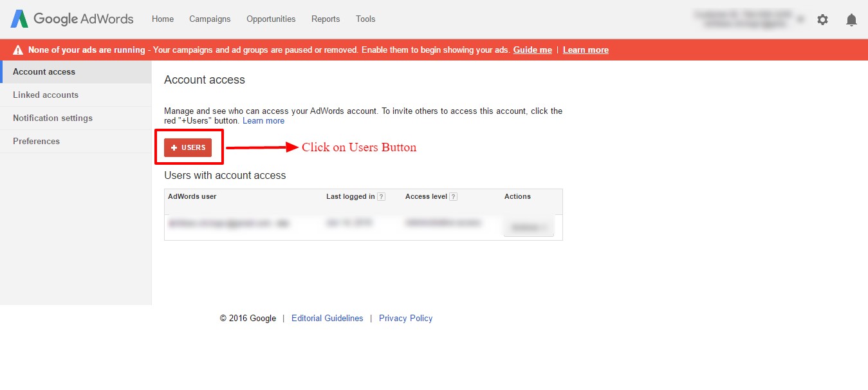The height and width of the screenshot is (390, 868).
Task: Select Account access in the sidebar
Action: tap(76, 71)
